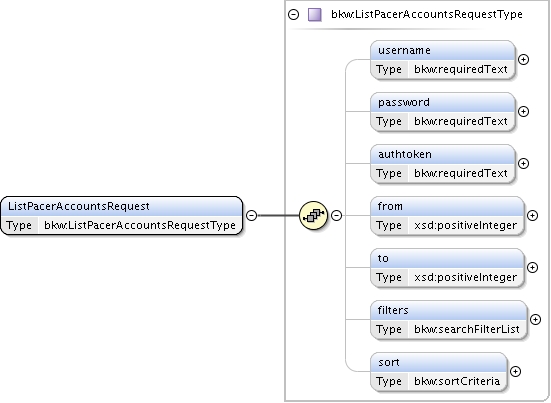Expand the filters element
Screen dimensions: 551x403
535,319
